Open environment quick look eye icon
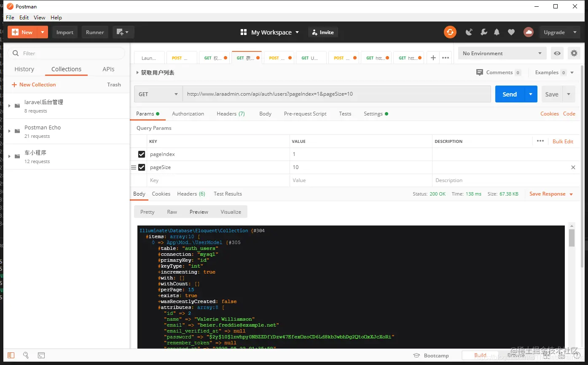This screenshot has height=365, width=588. click(x=557, y=54)
